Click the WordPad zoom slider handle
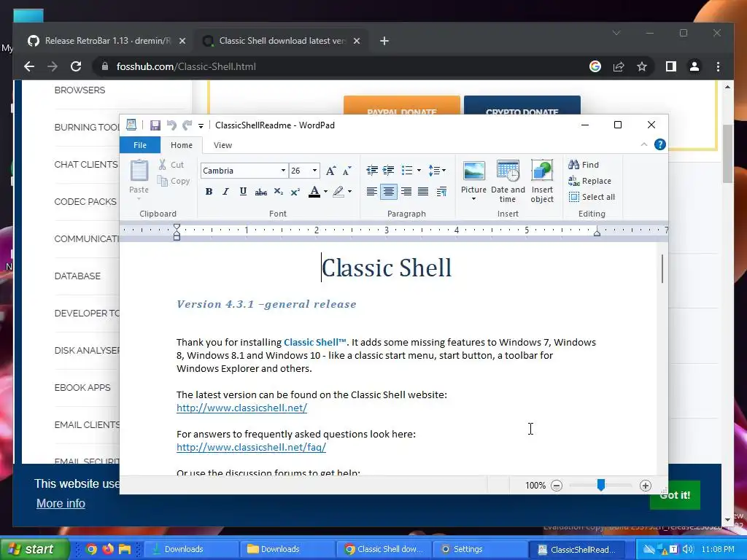 601,485
